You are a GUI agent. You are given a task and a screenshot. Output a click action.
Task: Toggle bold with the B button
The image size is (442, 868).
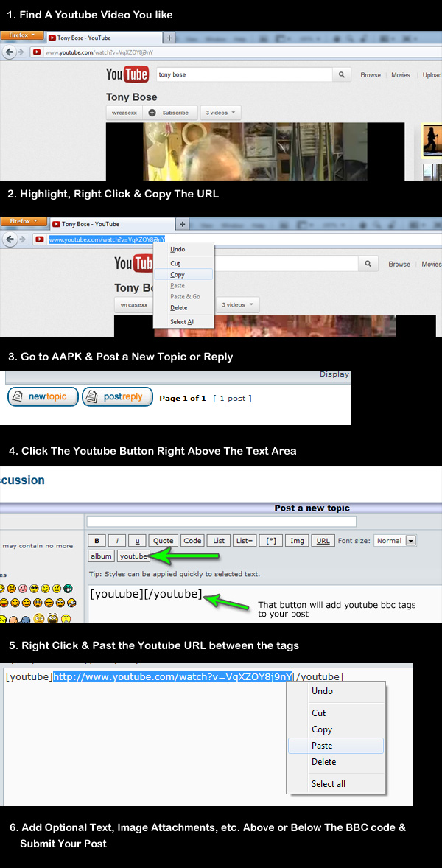tap(97, 541)
